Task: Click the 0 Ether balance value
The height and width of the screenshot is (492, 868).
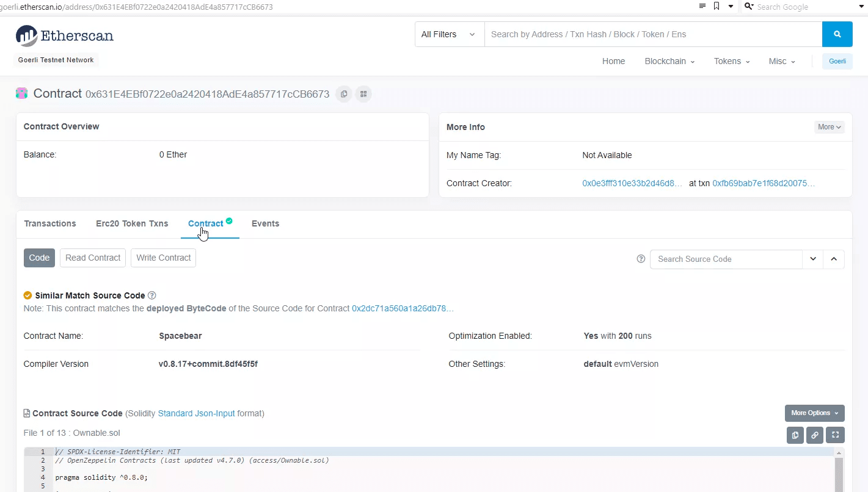Action: pos(173,154)
